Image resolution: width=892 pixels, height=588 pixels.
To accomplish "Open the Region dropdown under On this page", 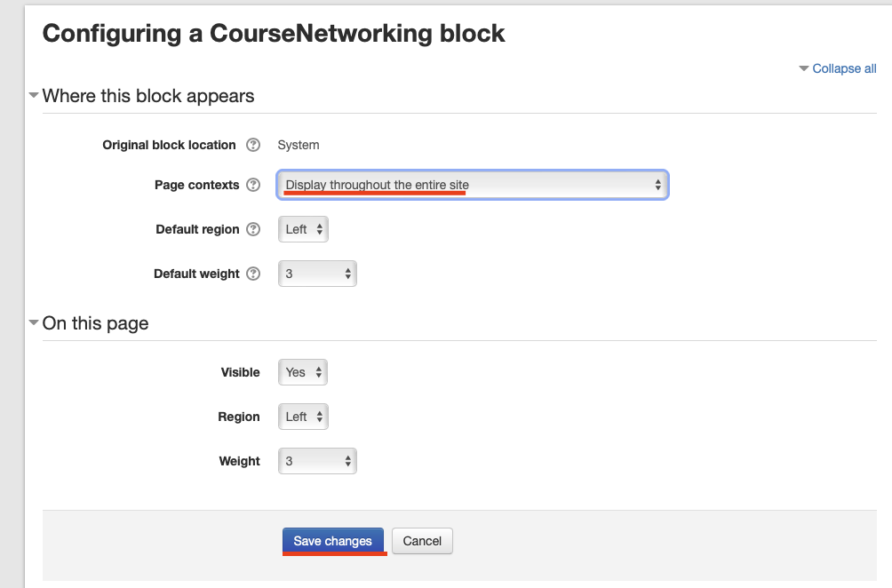I will click(x=303, y=417).
